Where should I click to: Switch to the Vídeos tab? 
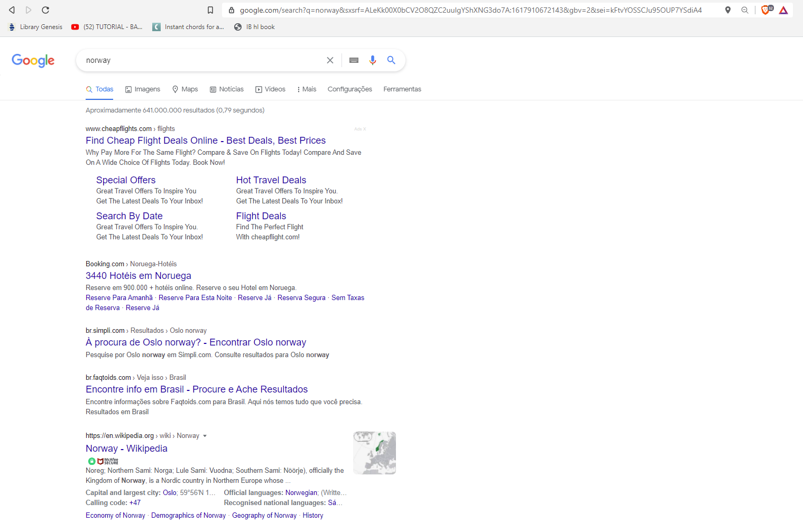pos(270,89)
